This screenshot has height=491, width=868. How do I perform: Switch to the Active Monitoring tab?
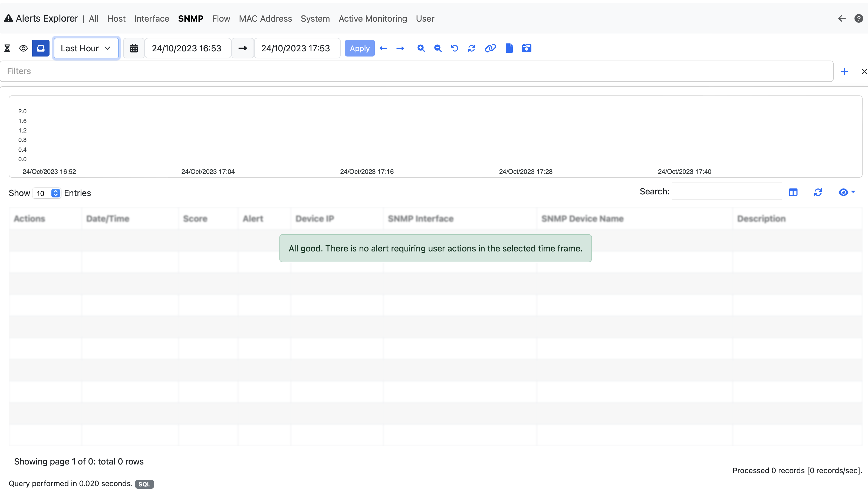(x=373, y=19)
